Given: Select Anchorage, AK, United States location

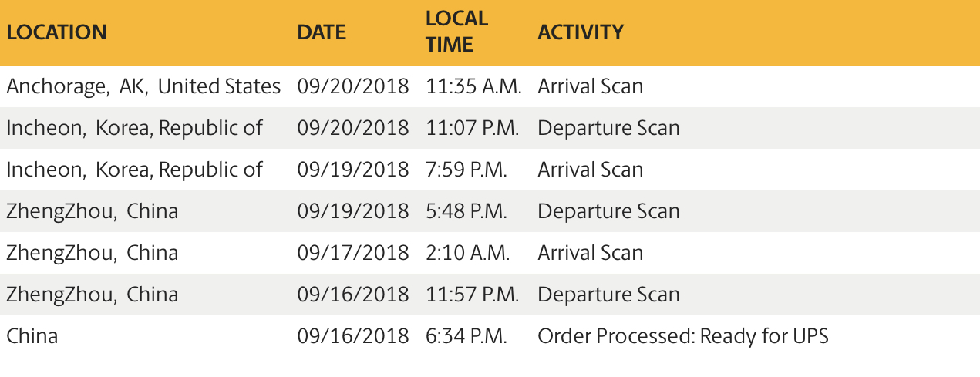Looking at the screenshot, I should tap(143, 86).
